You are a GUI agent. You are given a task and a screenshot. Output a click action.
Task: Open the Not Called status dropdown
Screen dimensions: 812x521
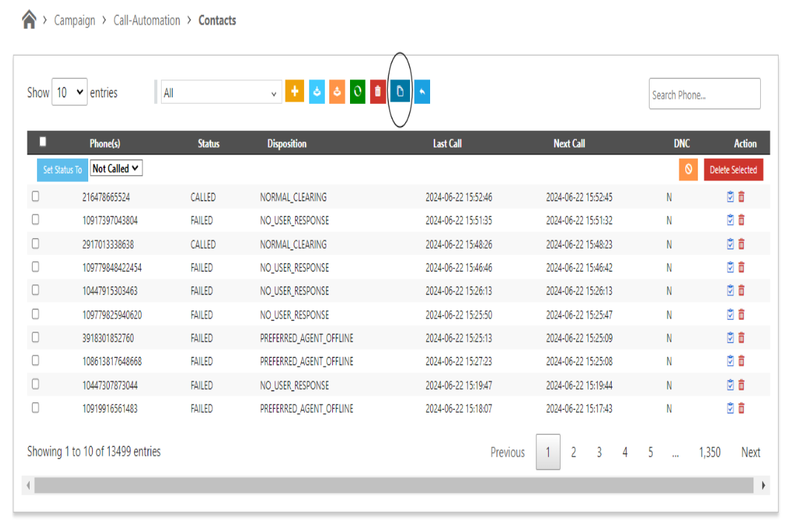tap(116, 168)
